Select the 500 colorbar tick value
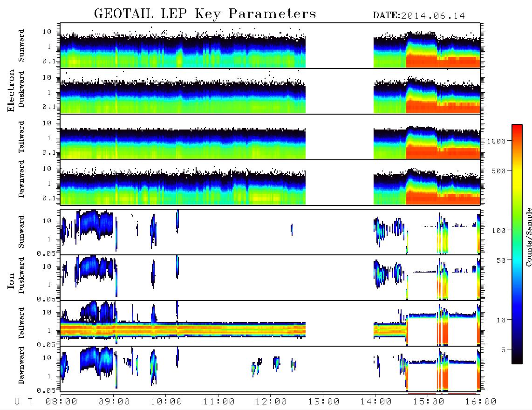532x410 pixels. [499, 171]
